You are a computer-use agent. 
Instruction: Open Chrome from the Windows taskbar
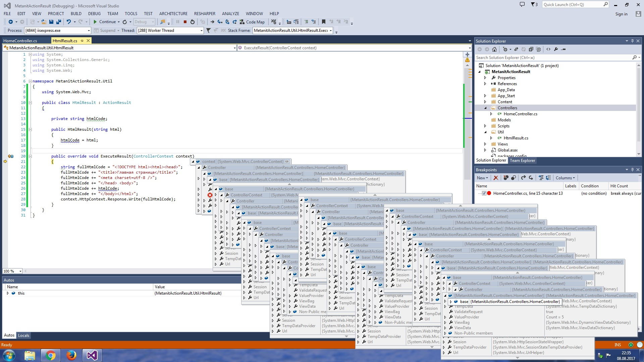[51, 355]
